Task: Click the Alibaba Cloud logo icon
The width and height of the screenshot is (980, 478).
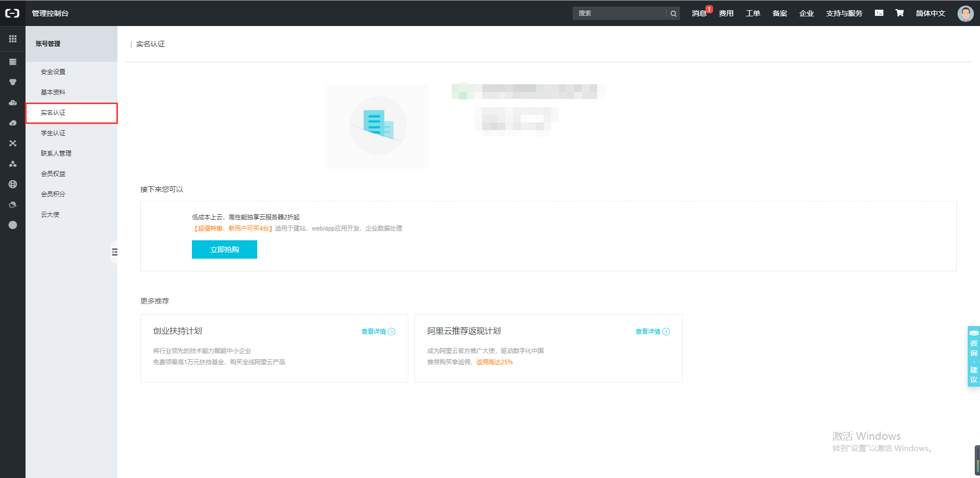Action: [12, 13]
